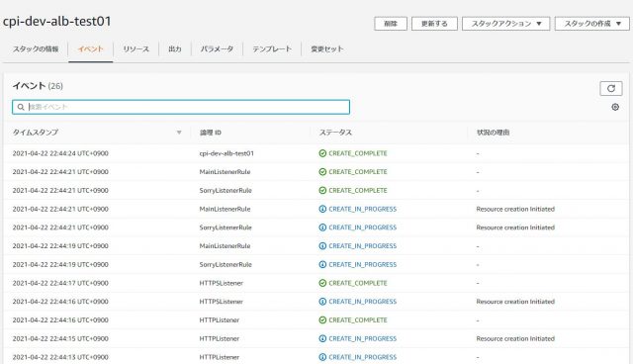Open the スタックの作成 dropdown
The height and width of the screenshot is (364, 633).
tap(592, 24)
